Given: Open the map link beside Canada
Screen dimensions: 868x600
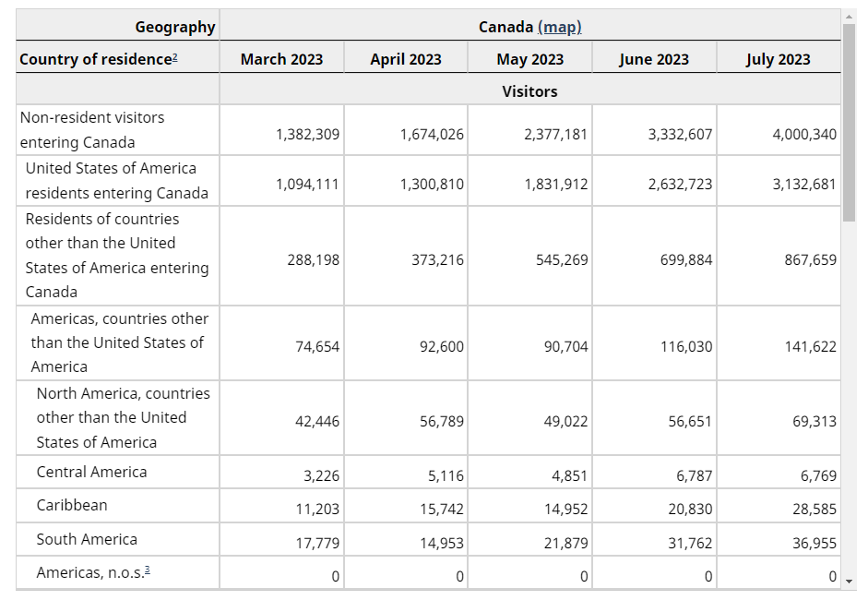Looking at the screenshot, I should point(560,27).
